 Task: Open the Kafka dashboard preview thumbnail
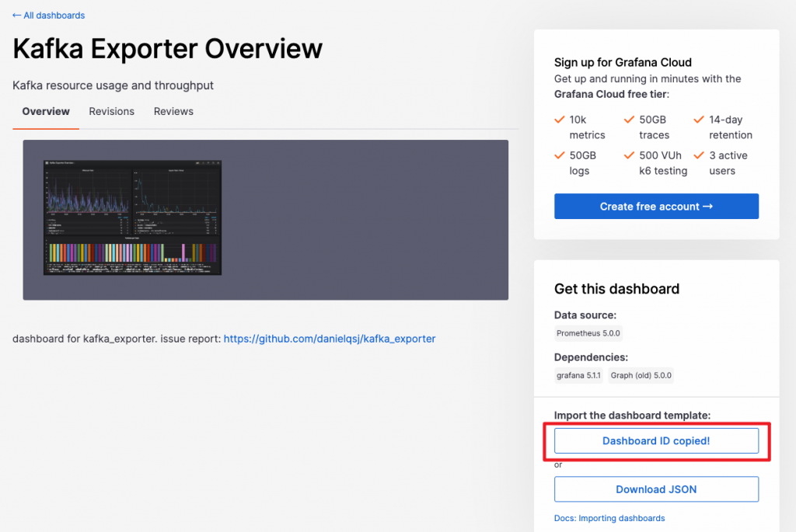click(132, 217)
